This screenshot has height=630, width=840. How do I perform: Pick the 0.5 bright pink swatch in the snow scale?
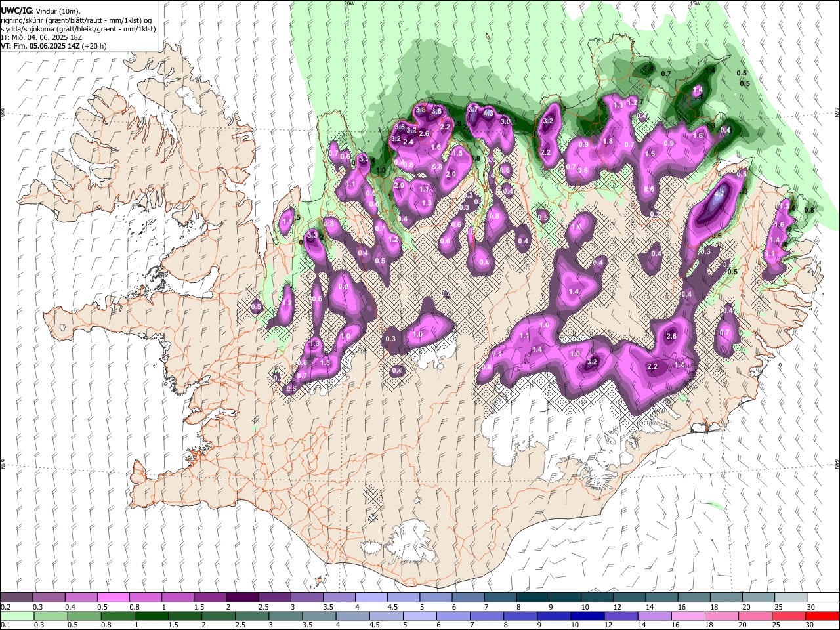[113, 598]
